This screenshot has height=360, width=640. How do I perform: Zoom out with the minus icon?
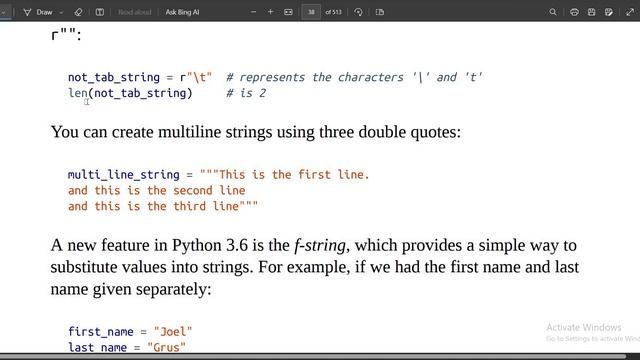253,12
